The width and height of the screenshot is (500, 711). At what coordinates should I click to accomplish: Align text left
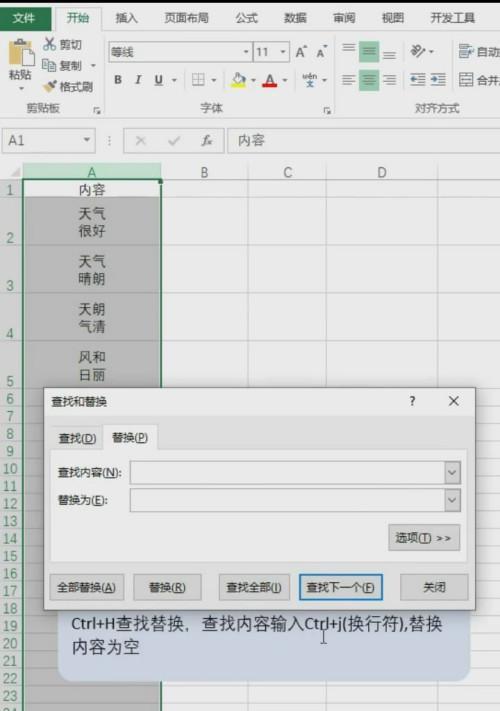[348, 80]
